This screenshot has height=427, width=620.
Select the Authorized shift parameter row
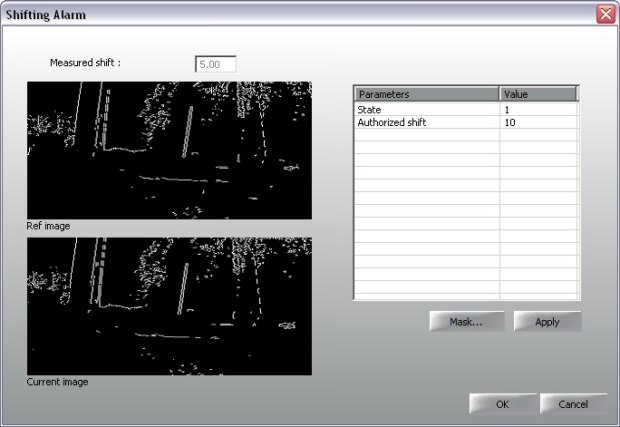pos(427,122)
